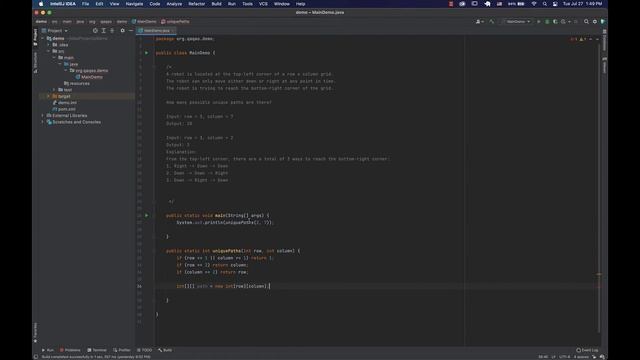The image size is (640, 360).
Task: Open the MainDemo run configuration dropdown
Action: click(x=517, y=22)
